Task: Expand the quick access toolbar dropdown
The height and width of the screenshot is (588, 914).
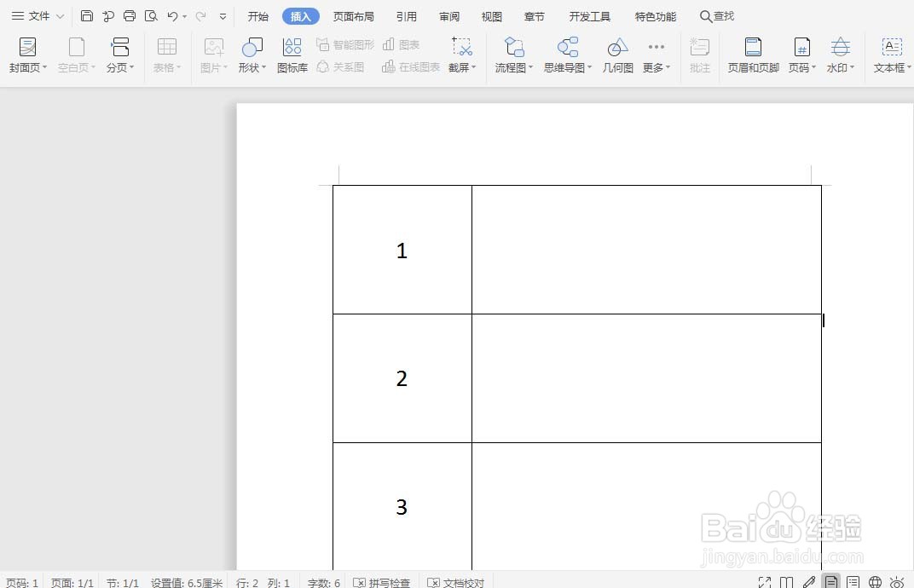Action: (x=223, y=17)
